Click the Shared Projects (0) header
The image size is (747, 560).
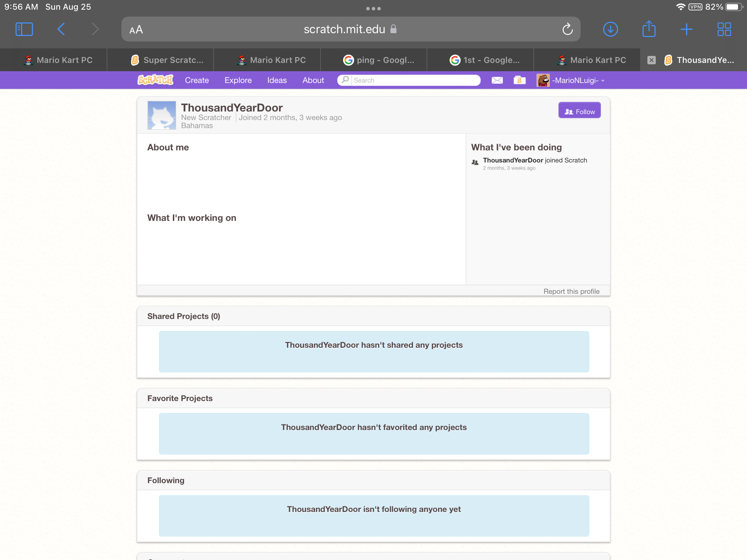click(184, 316)
